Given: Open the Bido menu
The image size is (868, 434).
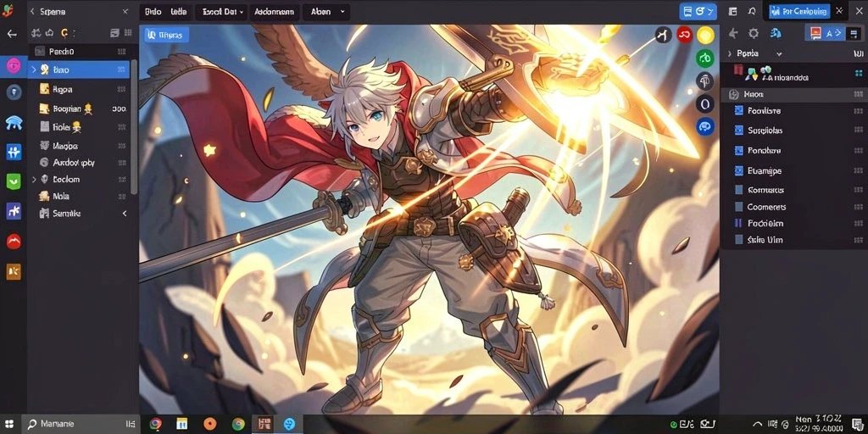Looking at the screenshot, I should (x=153, y=11).
